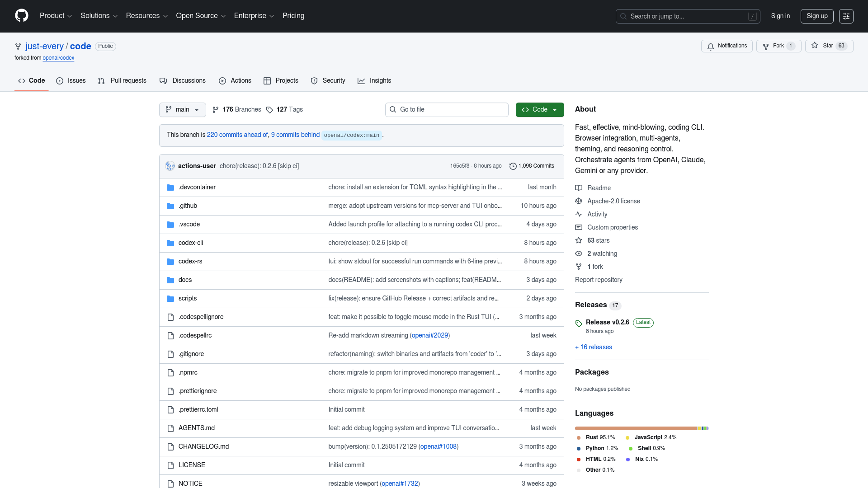Viewport: 868px width, 488px height.
Task: Open the Insights tab
Action: (x=374, y=81)
